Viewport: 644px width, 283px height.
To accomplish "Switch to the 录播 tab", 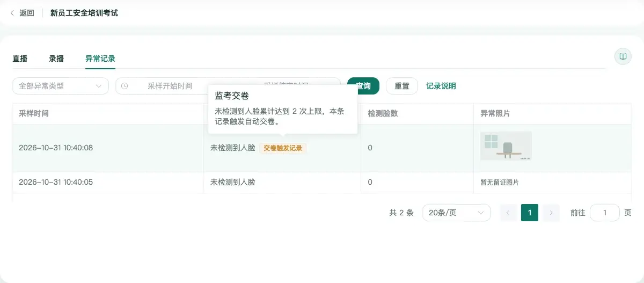I will (56, 59).
